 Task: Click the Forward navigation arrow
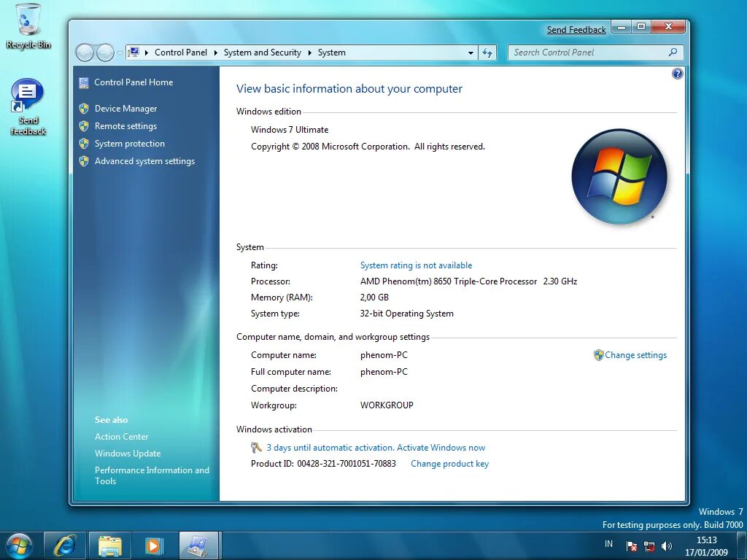[x=105, y=52]
